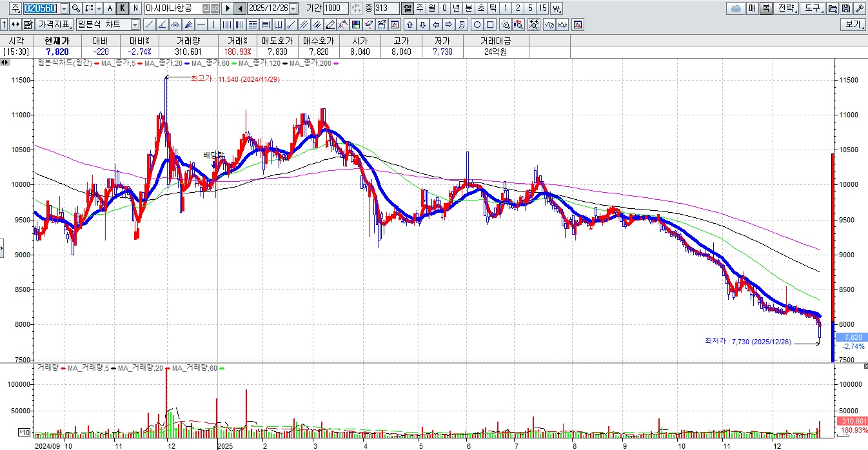Click the stock code input field
Viewport: 868px width, 450px height.
pos(41,8)
